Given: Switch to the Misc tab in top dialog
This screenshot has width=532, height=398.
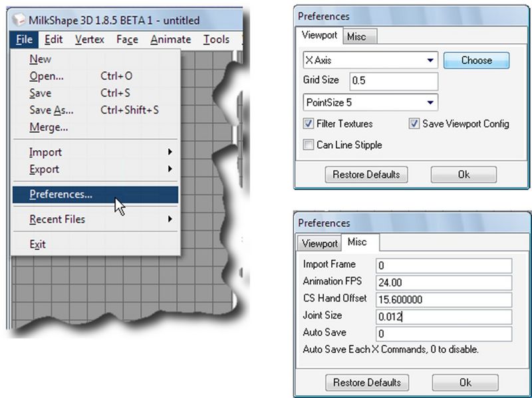Looking at the screenshot, I should pos(359,37).
